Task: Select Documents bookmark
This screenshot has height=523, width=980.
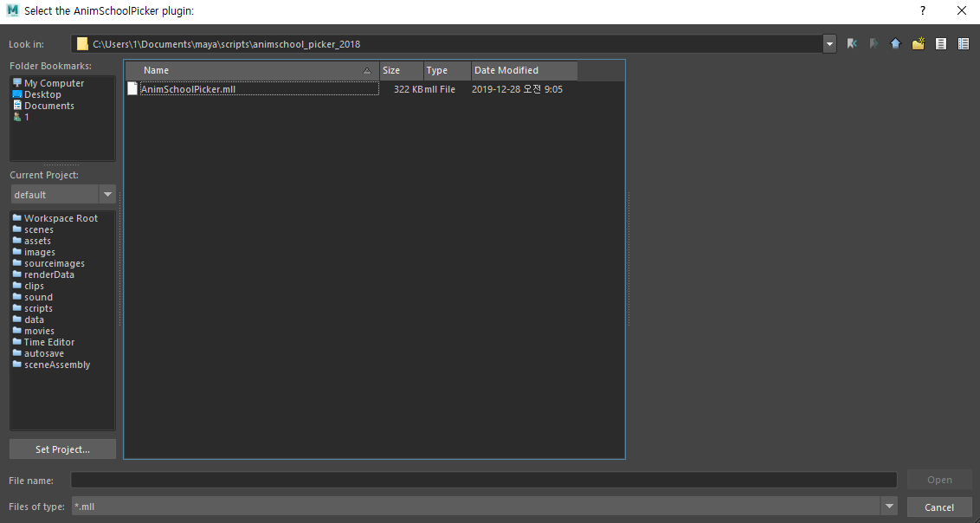Action: [x=48, y=106]
